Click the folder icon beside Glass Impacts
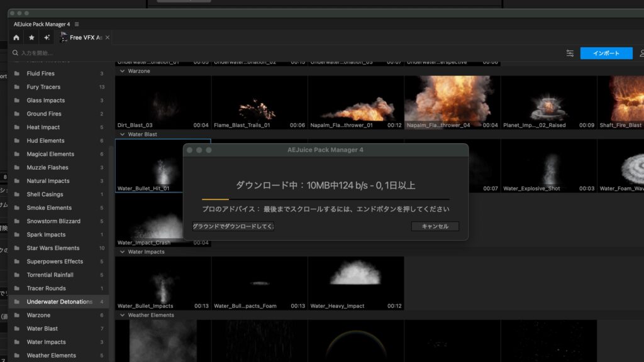This screenshot has height=362, width=644. (17, 100)
